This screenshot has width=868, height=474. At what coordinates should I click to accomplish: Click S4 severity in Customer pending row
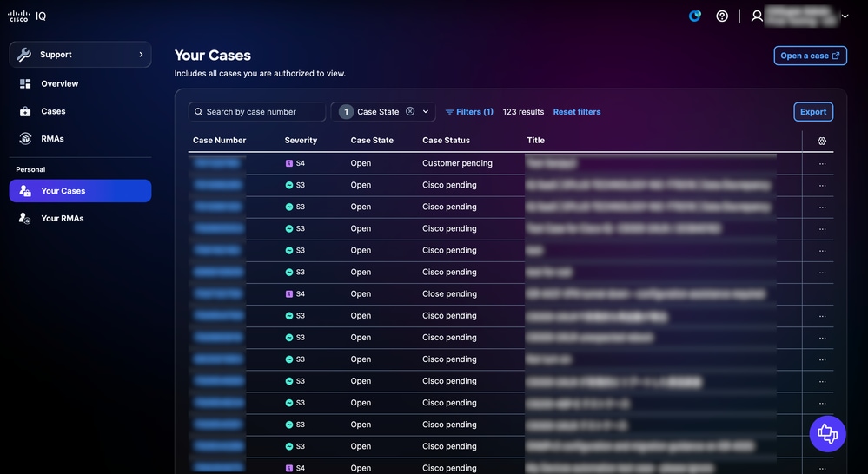click(x=295, y=163)
